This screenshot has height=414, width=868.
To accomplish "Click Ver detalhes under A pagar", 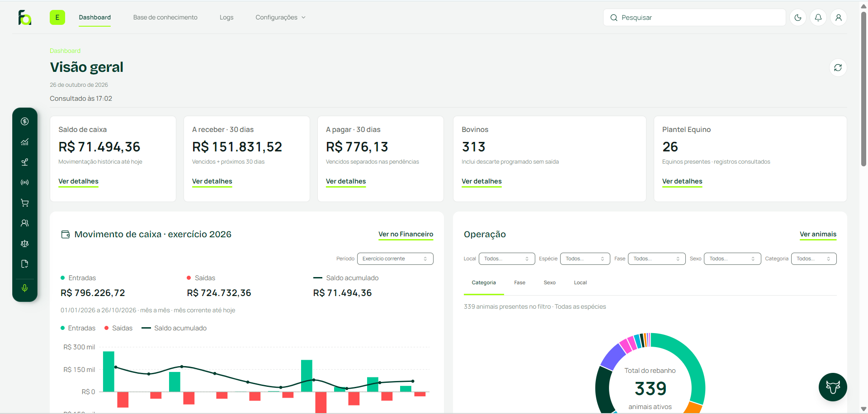I will pos(346,182).
